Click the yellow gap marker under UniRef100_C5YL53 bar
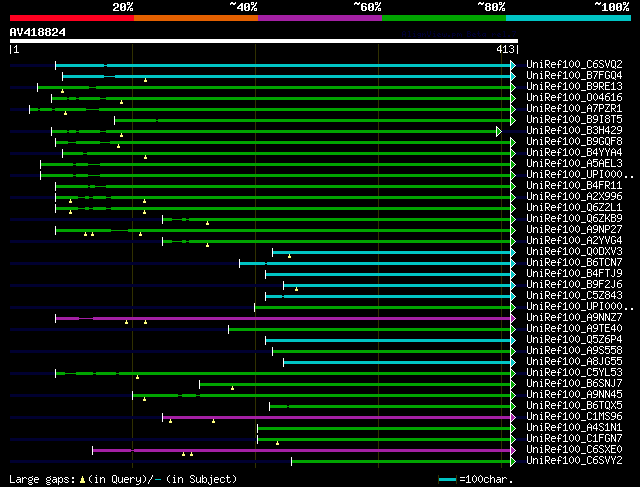The image size is (640, 487). click(138, 377)
